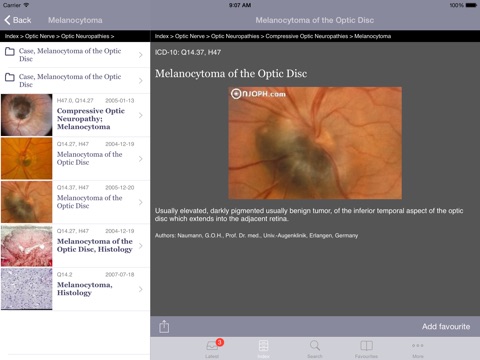This screenshot has width=480, height=360.
Task: Select Compressive Optic Neuropathy thumbnail
Action: [x=27, y=115]
